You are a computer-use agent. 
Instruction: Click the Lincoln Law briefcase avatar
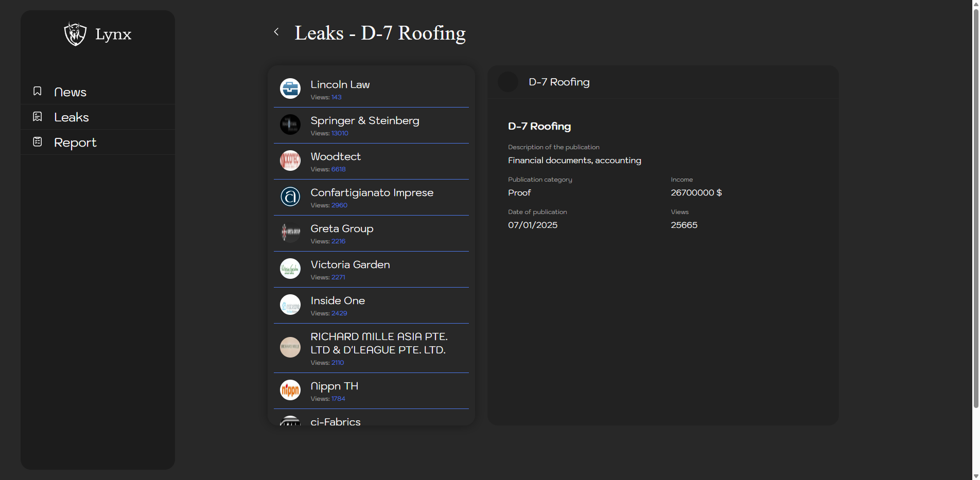[290, 88]
